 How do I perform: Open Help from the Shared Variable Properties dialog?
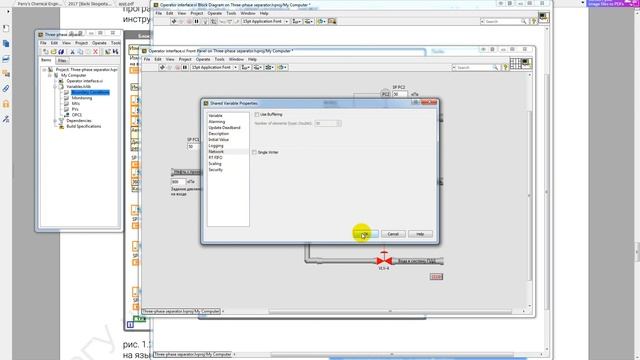click(x=420, y=234)
